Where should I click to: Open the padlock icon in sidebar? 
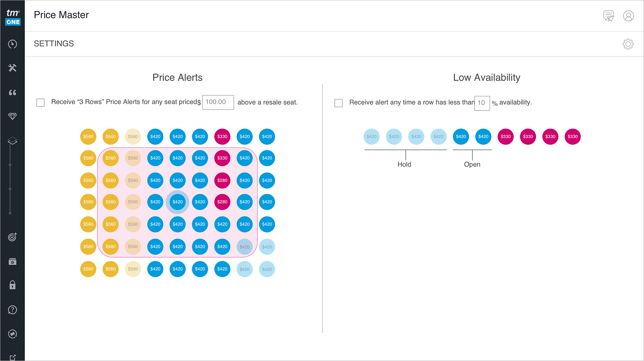12,285
